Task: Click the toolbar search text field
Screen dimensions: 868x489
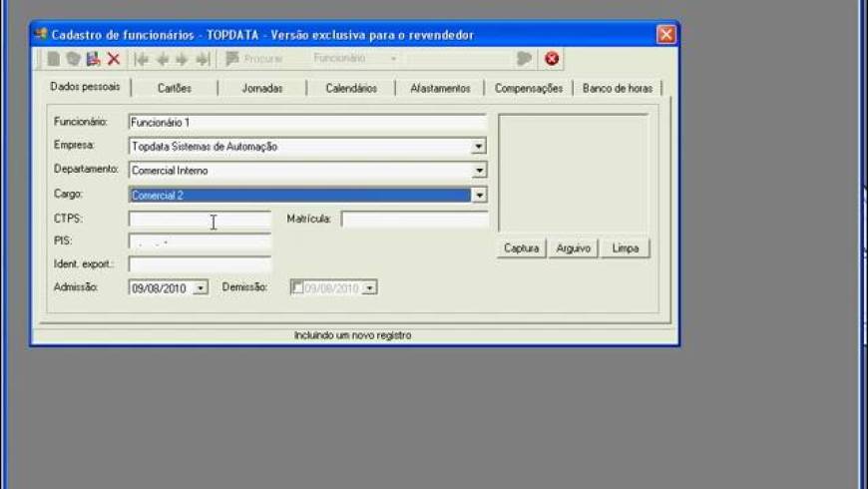Action: coord(458,58)
